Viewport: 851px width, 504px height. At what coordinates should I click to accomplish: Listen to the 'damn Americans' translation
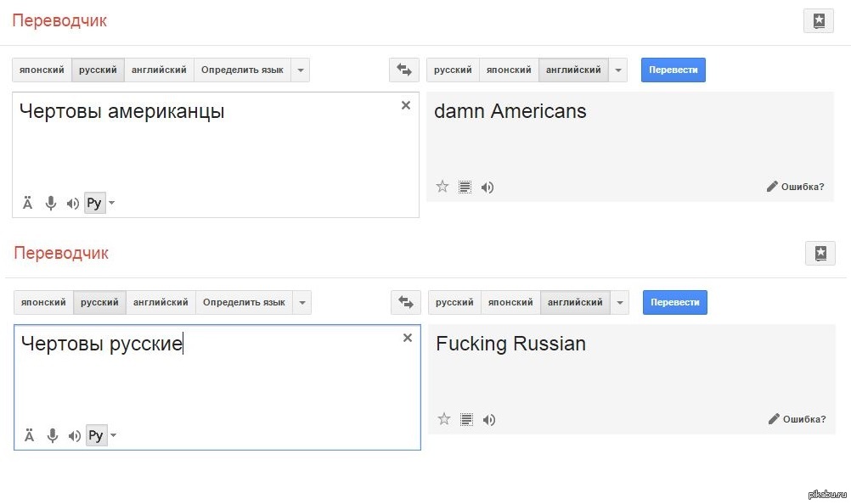point(487,187)
